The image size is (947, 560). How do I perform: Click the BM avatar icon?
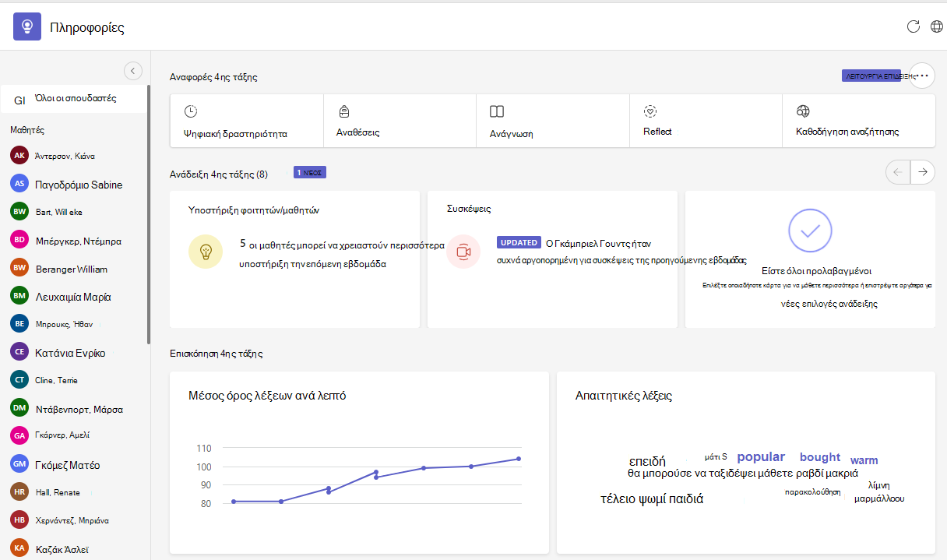[x=19, y=296]
